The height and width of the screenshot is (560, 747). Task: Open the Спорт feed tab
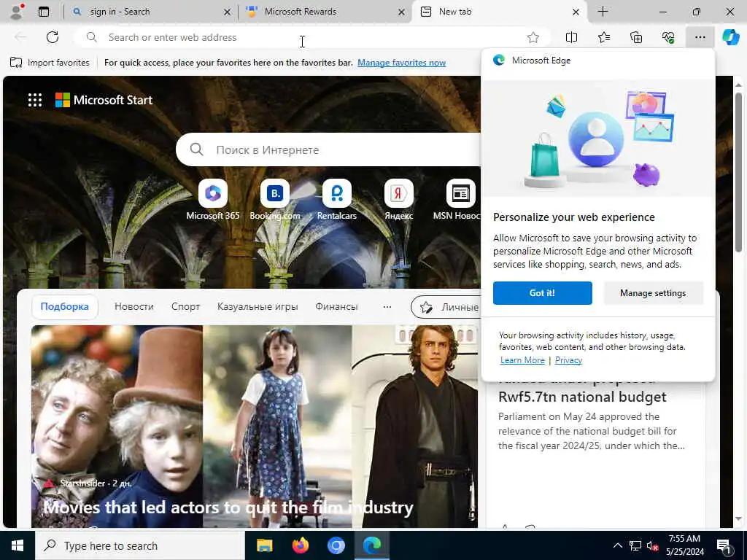click(186, 307)
